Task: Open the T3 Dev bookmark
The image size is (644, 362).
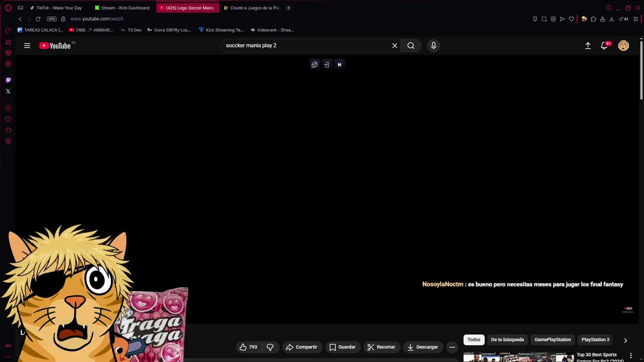Action: tap(131, 30)
